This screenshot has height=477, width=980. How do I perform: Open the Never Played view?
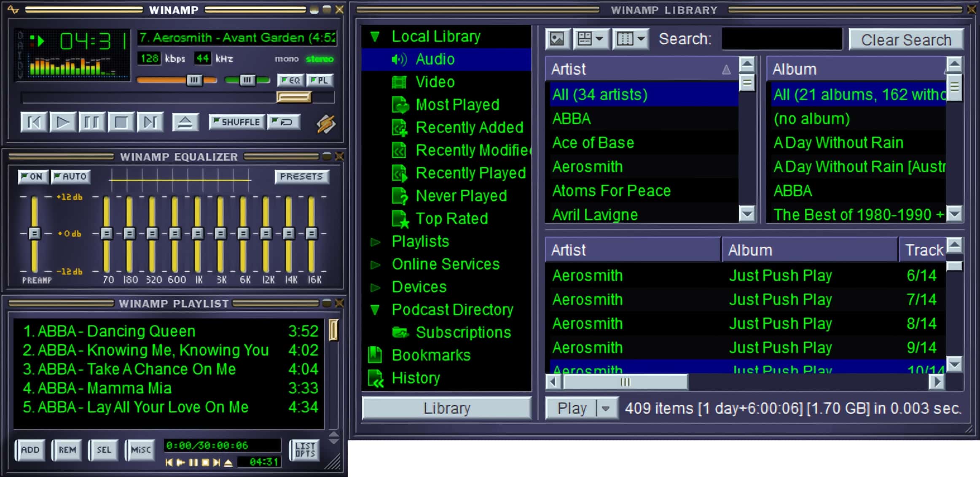click(x=446, y=196)
